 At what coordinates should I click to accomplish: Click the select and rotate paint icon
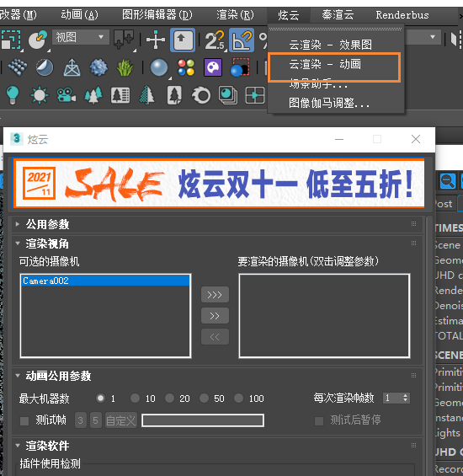[x=38, y=40]
